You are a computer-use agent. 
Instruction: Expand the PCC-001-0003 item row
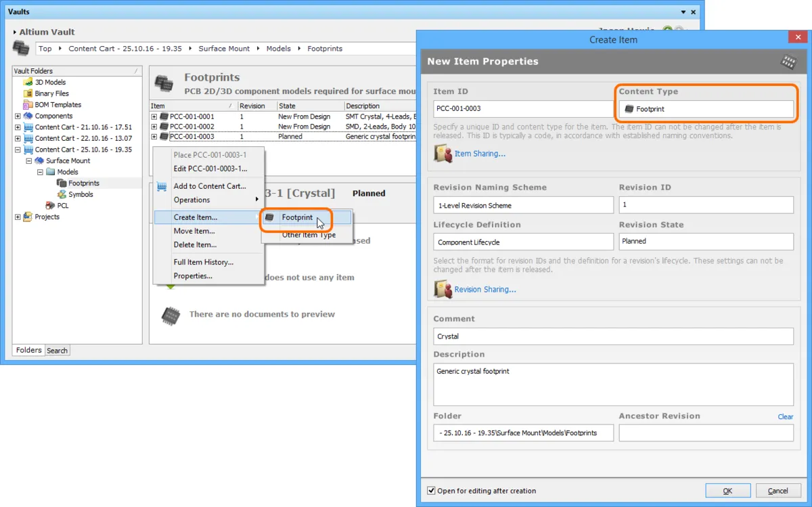(154, 137)
